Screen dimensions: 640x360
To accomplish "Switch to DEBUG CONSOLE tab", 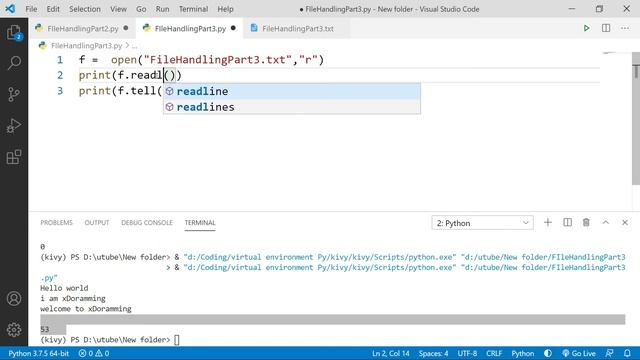I will [147, 222].
